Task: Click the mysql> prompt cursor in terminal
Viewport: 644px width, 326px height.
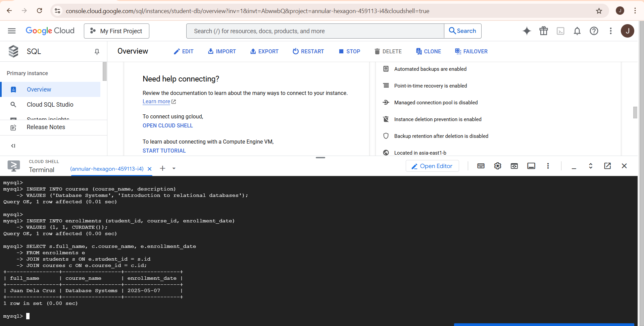Action: 28,316
